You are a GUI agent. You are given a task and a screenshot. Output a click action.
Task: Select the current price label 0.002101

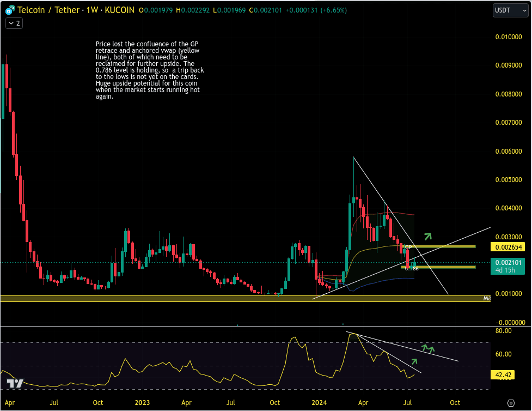click(x=508, y=263)
